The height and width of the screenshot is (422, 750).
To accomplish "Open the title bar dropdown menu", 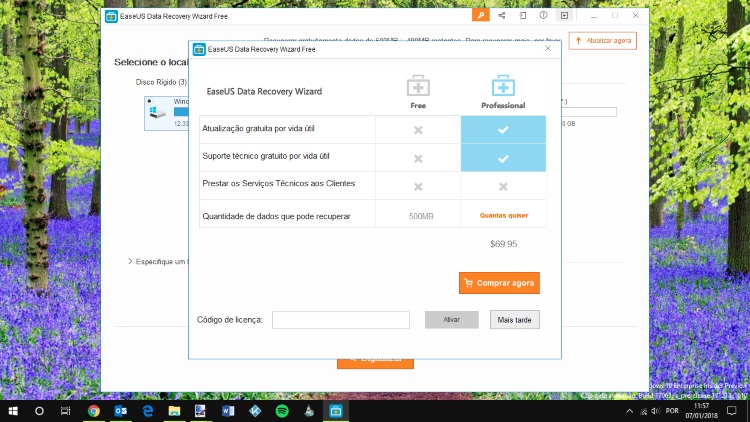I will pyautogui.click(x=564, y=16).
